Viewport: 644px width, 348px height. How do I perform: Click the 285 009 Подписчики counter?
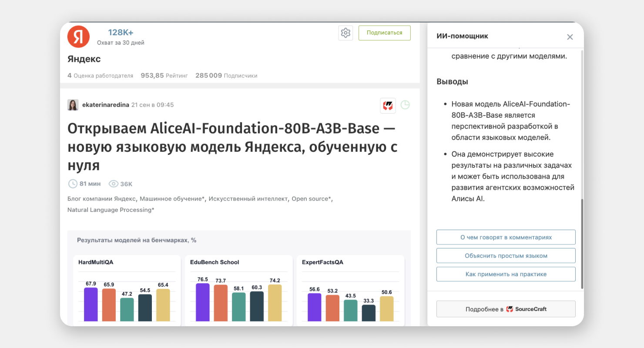[x=226, y=76]
